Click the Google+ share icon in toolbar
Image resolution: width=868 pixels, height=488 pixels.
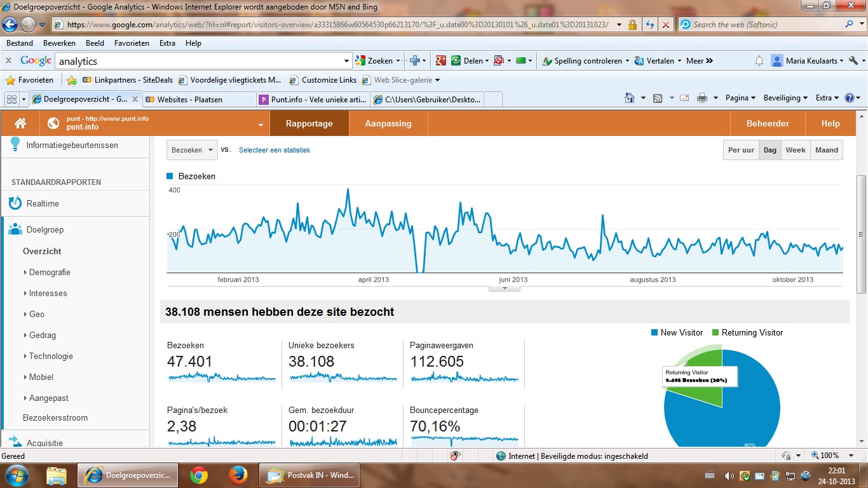click(441, 60)
